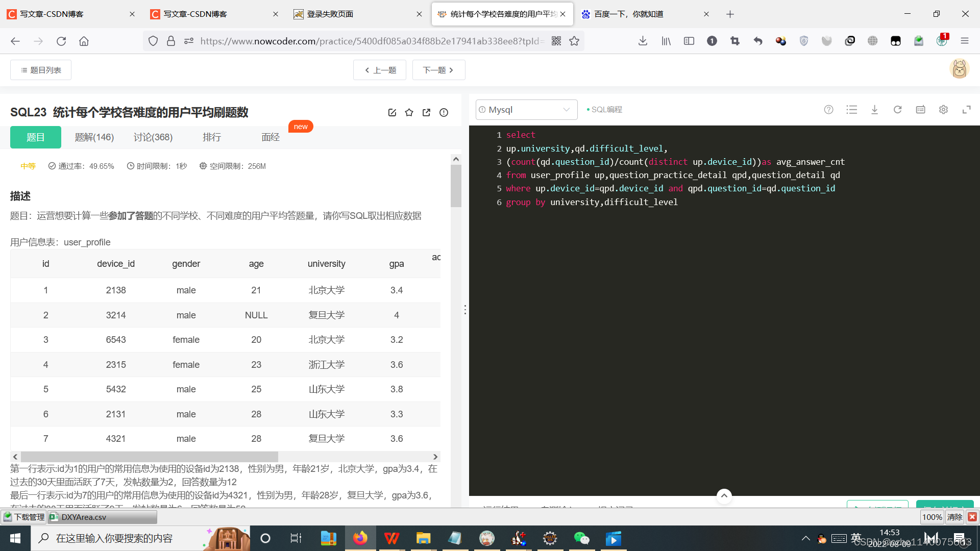Open Firefox application menu hamburger
The image size is (980, 551).
coord(964,41)
